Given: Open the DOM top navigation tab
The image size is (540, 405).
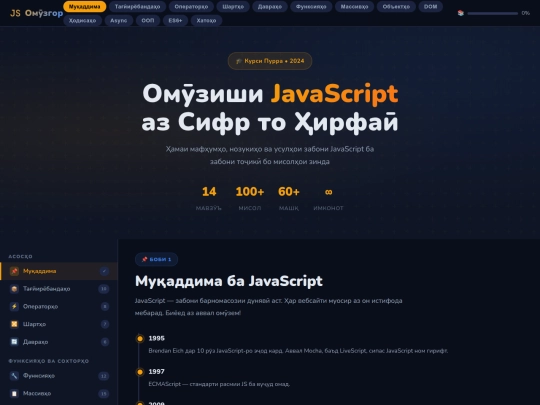Looking at the screenshot, I should 430,7.
